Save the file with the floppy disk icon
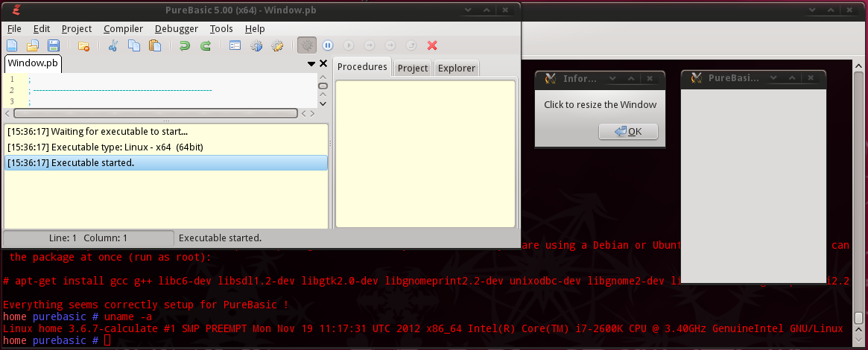The image size is (868, 350). pyautogui.click(x=53, y=45)
